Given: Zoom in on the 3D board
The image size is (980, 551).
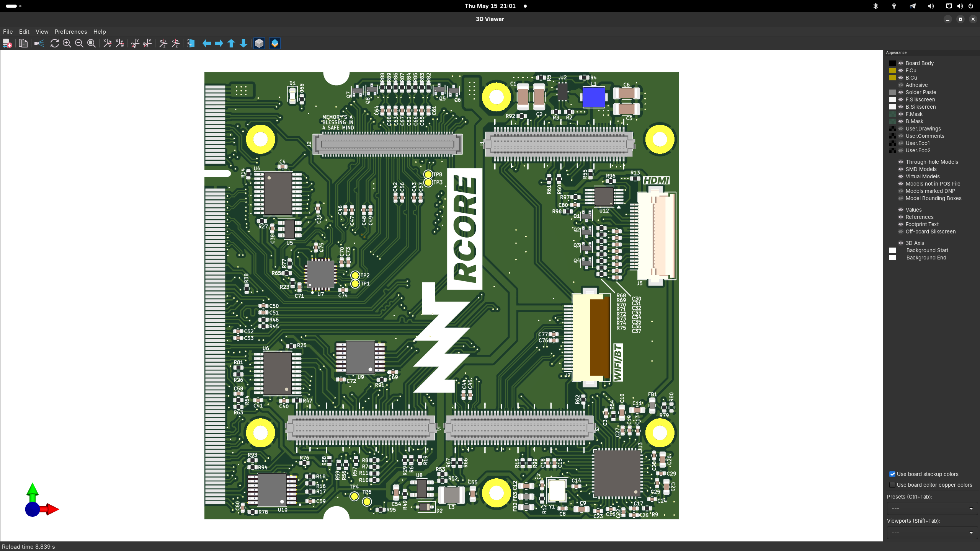Looking at the screenshot, I should click(x=67, y=43).
